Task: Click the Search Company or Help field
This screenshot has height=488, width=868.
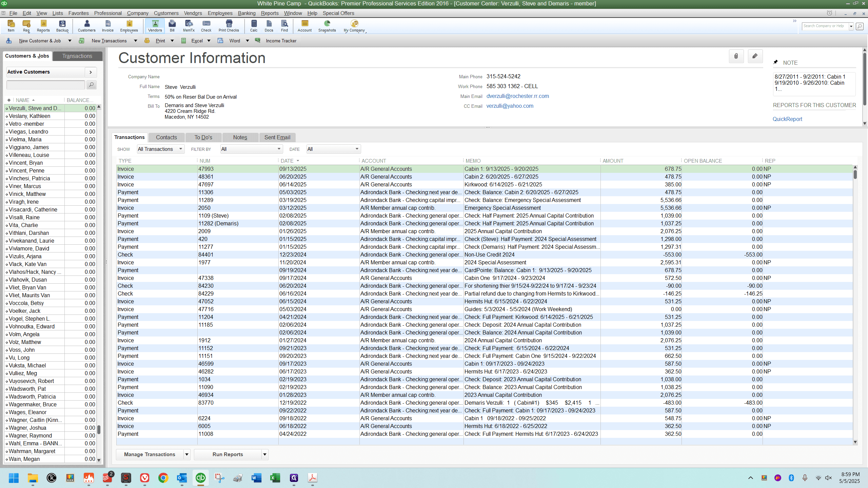Action: pyautogui.click(x=825, y=26)
